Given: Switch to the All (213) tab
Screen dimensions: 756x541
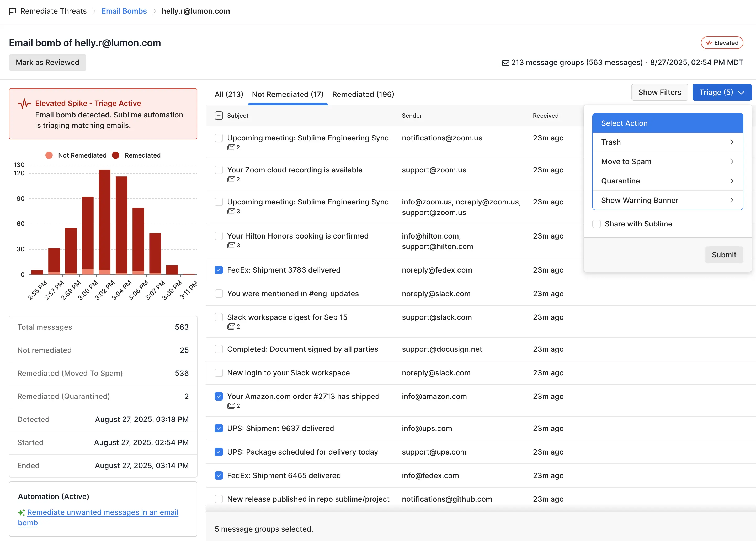Looking at the screenshot, I should coord(229,94).
